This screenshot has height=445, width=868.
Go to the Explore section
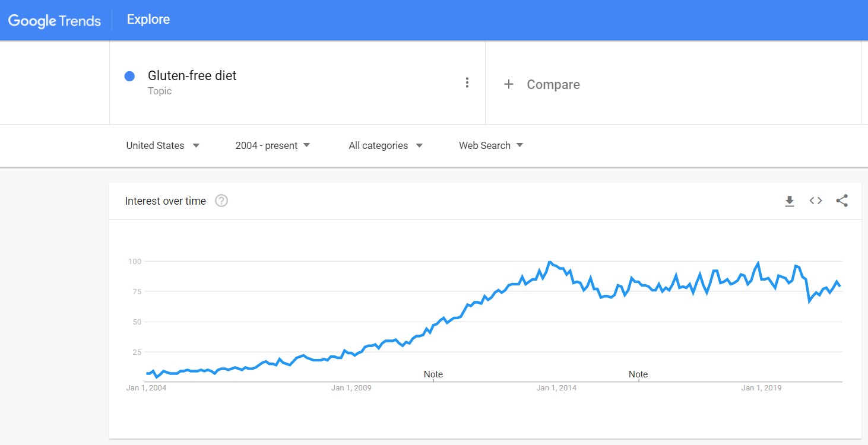148,20
